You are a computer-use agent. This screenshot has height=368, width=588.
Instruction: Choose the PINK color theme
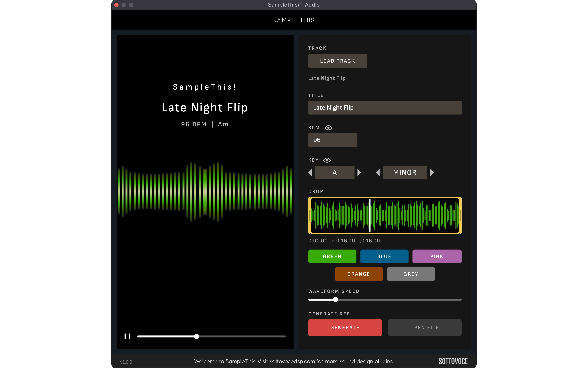(437, 256)
